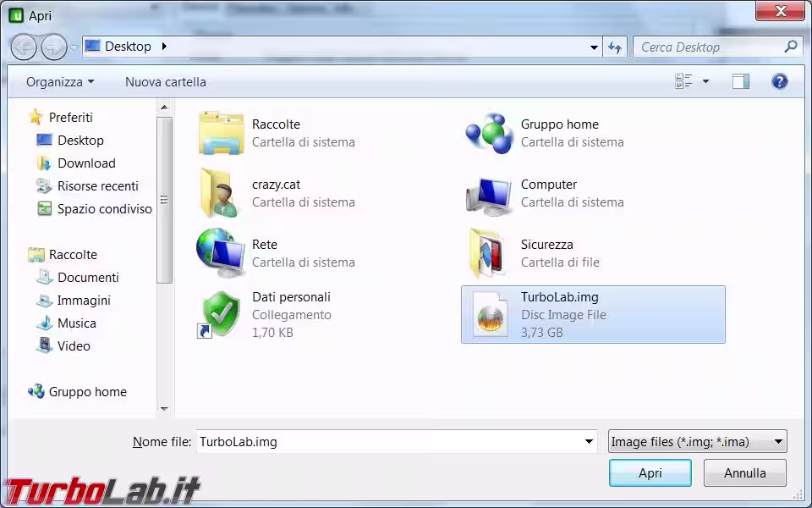
Task: Click the Sicurezza folder icon
Action: click(488, 253)
